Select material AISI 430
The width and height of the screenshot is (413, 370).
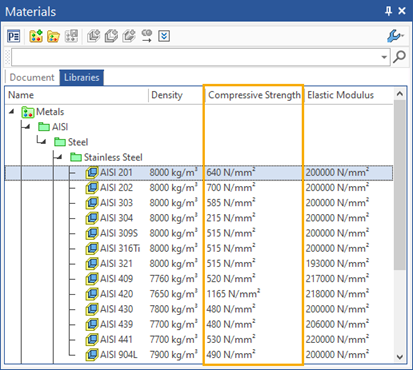point(116,309)
